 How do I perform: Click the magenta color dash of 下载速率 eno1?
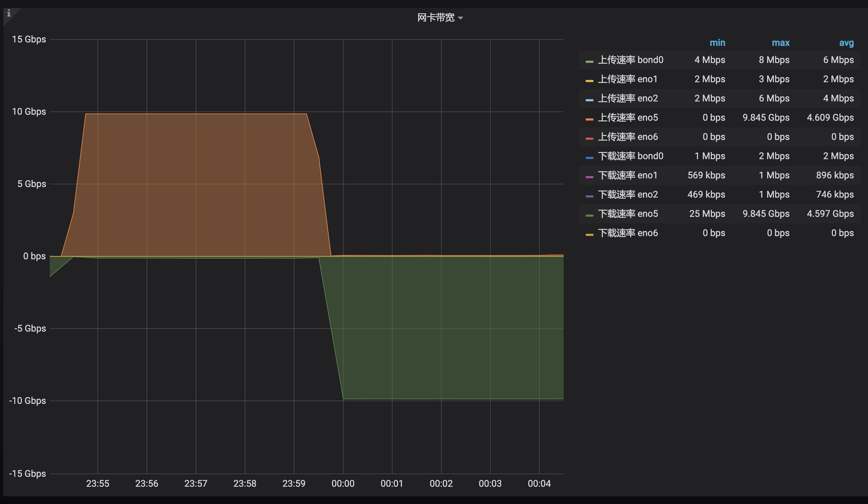click(589, 176)
